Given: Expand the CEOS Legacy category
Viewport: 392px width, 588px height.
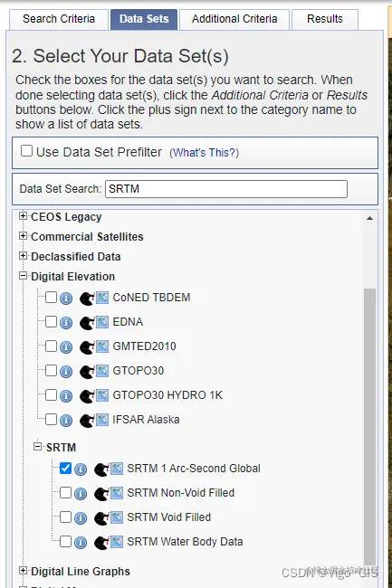Looking at the screenshot, I should pyautogui.click(x=23, y=216).
